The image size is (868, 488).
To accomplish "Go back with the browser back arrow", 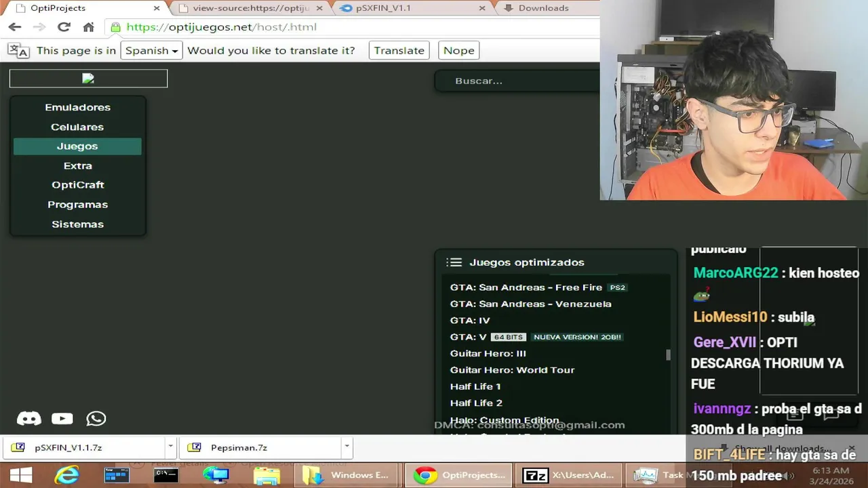I will point(15,27).
